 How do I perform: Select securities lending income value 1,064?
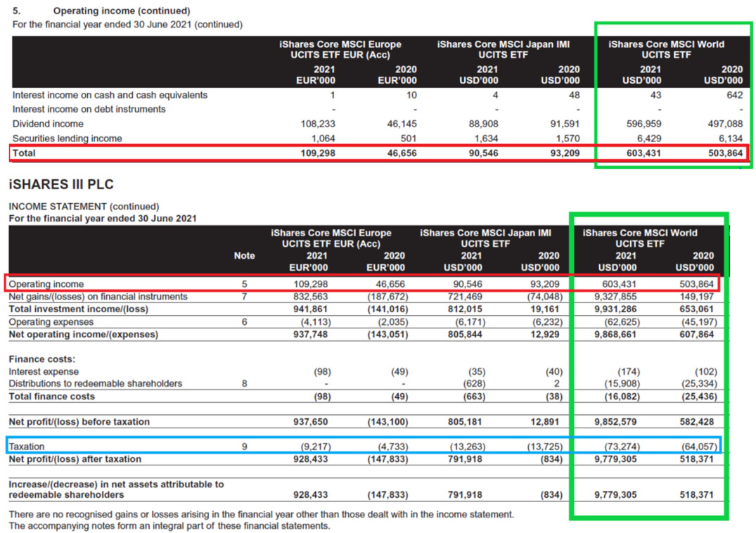point(323,139)
